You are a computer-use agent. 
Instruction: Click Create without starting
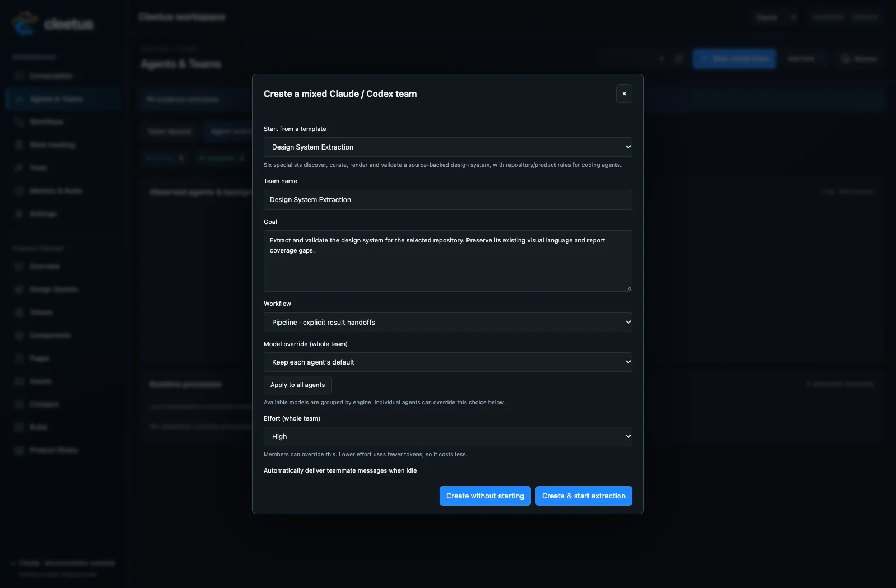(485, 496)
